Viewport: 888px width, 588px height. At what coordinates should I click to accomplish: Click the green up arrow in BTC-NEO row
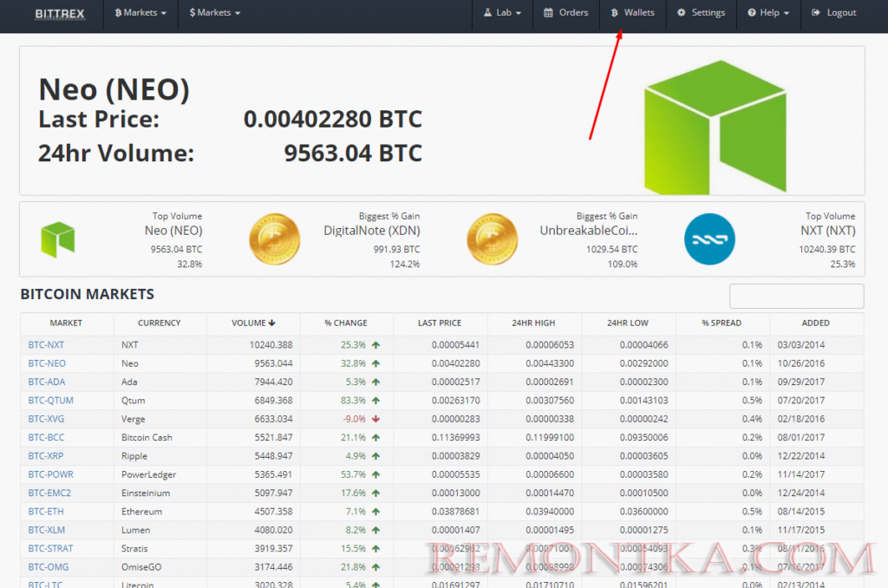pyautogui.click(x=375, y=363)
